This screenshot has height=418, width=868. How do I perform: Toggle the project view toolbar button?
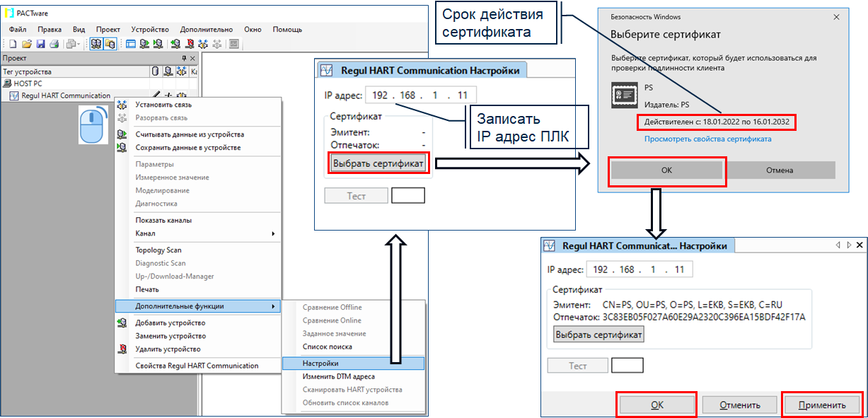coord(96,44)
